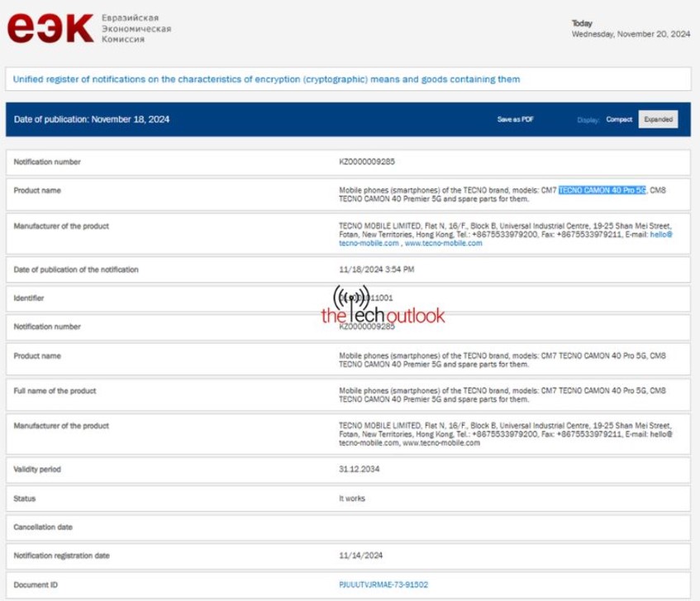Image resolution: width=700 pixels, height=601 pixels.
Task: Click the 'Status' row label
Action: (x=25, y=498)
